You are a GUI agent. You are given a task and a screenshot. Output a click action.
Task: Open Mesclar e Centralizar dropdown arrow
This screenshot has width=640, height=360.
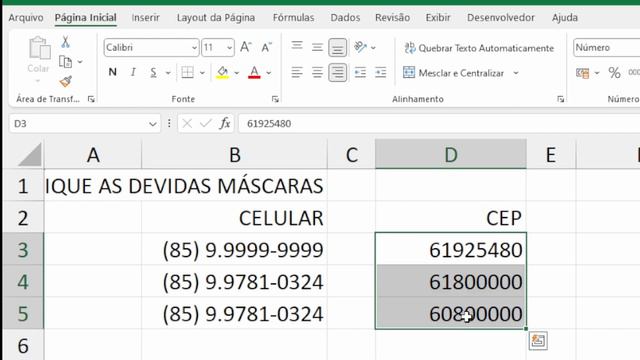(x=516, y=73)
